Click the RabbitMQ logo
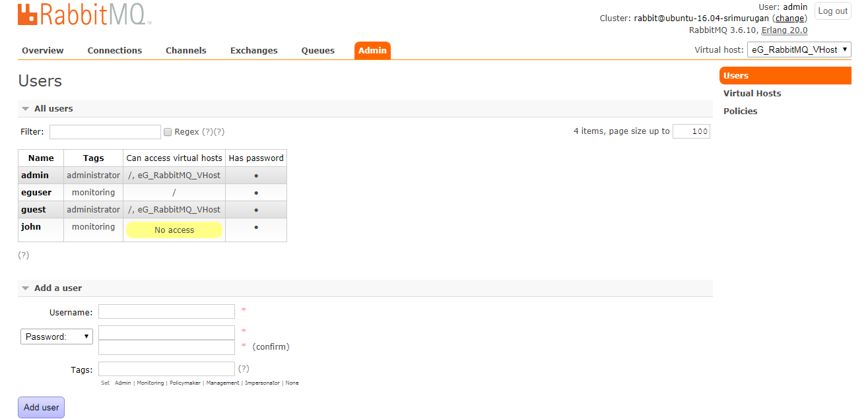868x419 pixels. coord(84,14)
